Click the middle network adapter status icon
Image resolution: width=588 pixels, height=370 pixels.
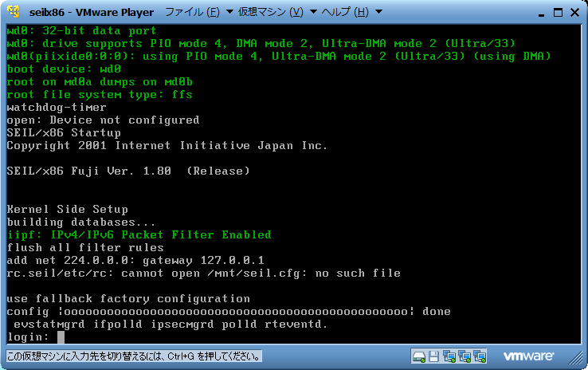coord(465,356)
